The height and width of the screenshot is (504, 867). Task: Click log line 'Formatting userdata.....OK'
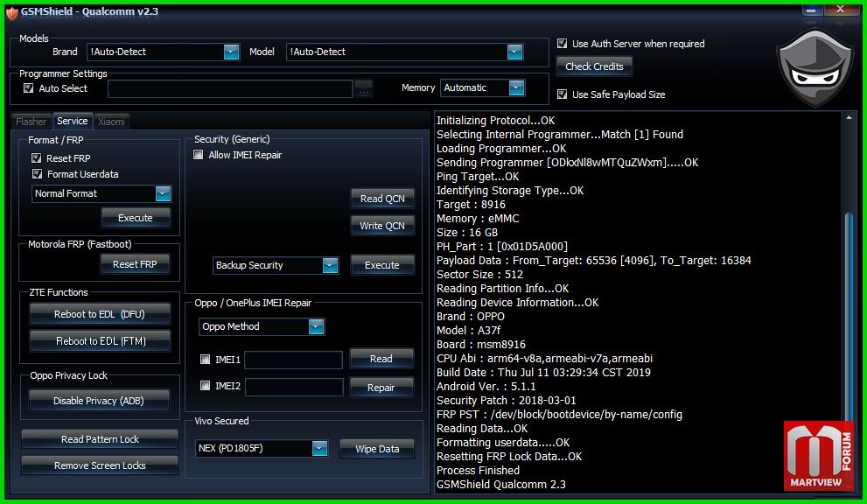click(x=503, y=443)
